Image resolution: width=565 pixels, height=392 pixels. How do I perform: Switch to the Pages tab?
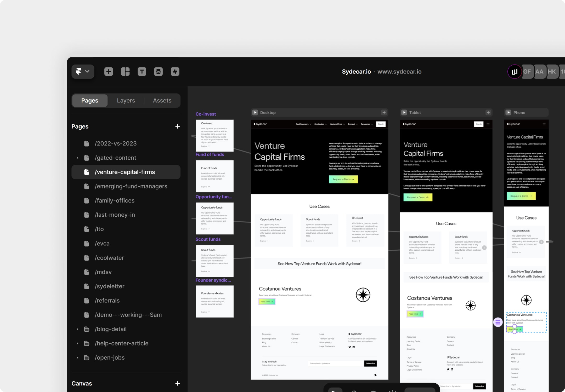click(x=90, y=100)
